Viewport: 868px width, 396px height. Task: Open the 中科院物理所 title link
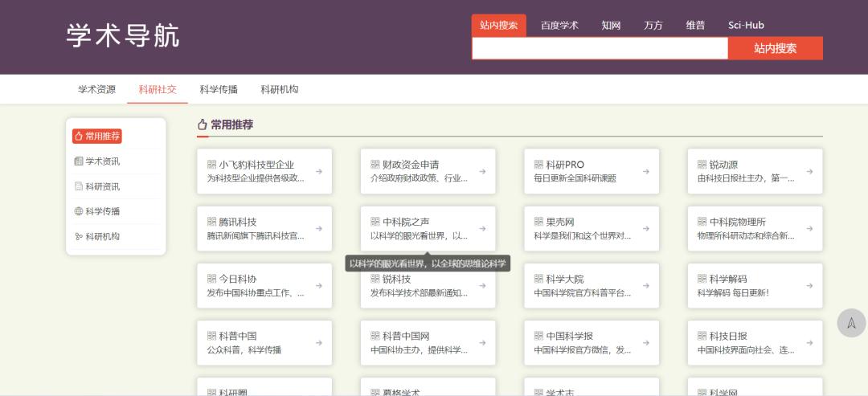[738, 222]
